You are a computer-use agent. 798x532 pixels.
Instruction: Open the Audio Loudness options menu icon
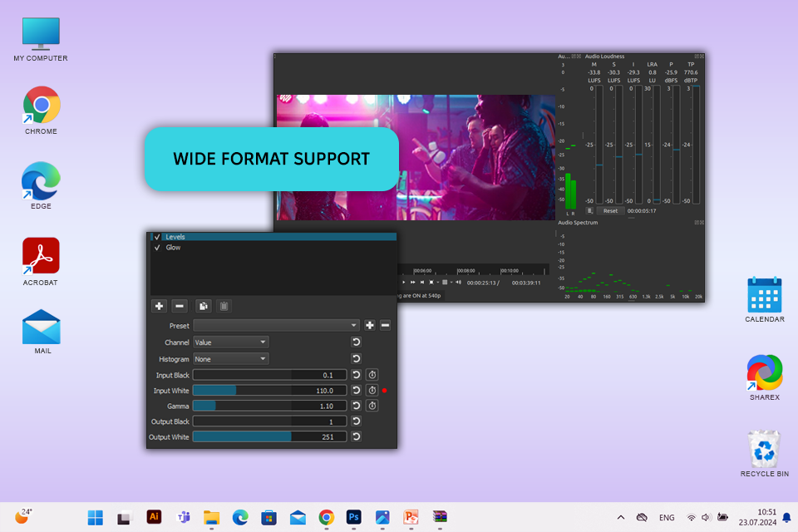(x=589, y=211)
